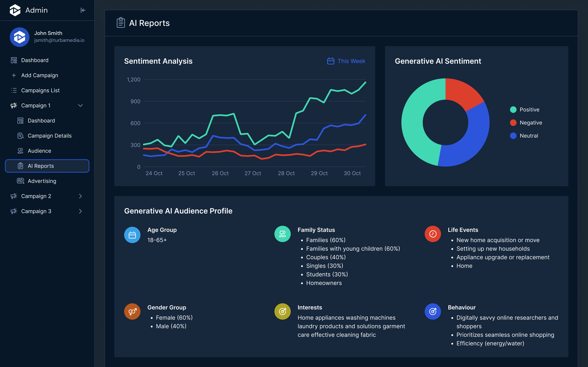Open Campaigns List via its list icon
Screen dimensions: 588x367
[x=14, y=90]
